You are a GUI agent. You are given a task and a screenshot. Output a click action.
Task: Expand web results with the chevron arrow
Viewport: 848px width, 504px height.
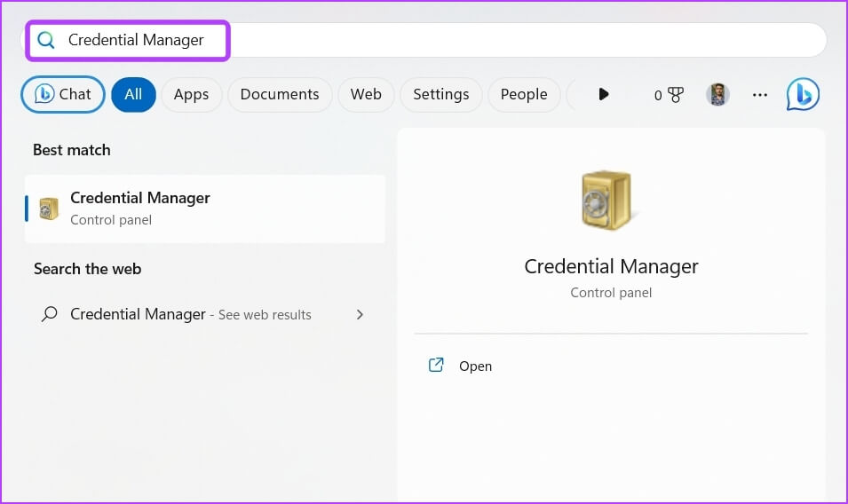click(x=360, y=314)
